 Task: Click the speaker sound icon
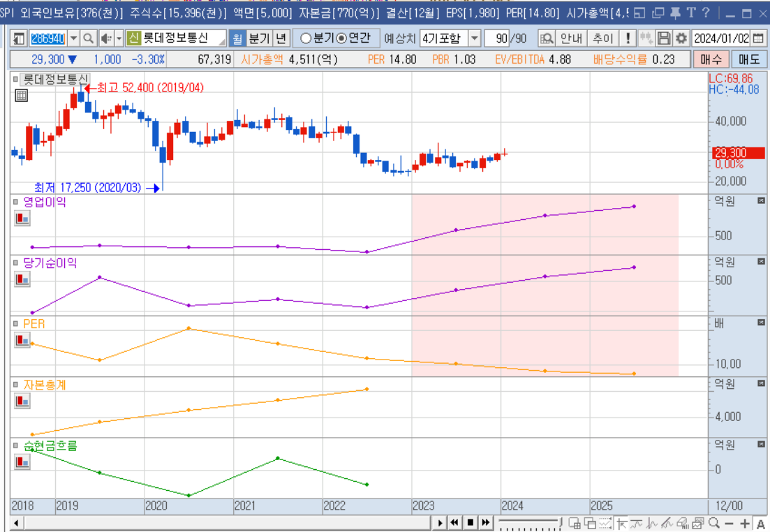pos(106,38)
